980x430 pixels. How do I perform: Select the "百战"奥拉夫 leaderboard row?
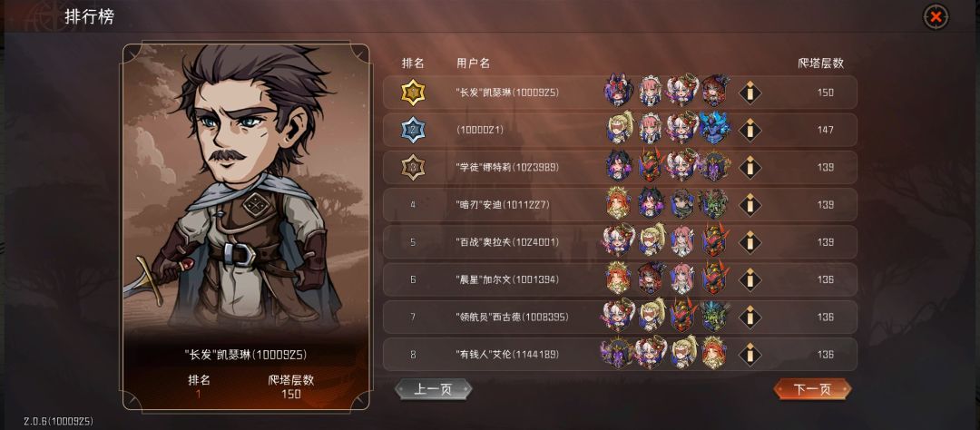coord(620,242)
